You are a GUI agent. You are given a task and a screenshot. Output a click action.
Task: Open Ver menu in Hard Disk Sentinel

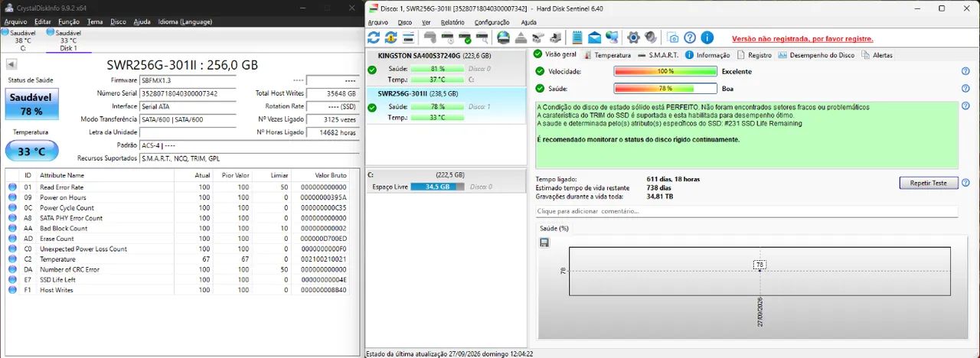(x=426, y=22)
